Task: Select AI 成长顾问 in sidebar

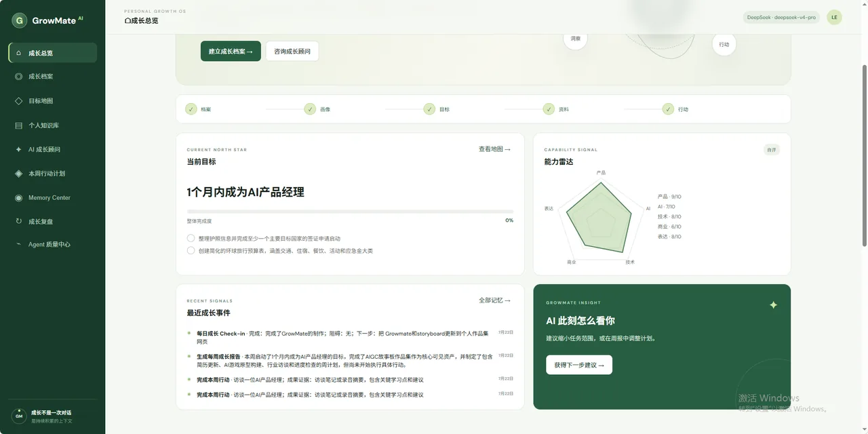Action: click(x=52, y=149)
